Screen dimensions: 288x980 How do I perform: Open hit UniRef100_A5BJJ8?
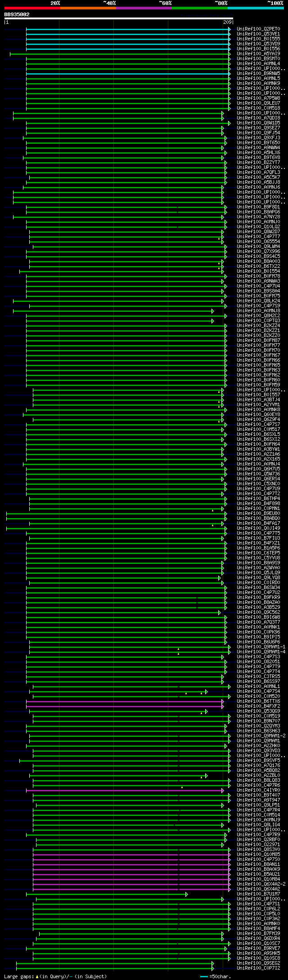(258, 182)
